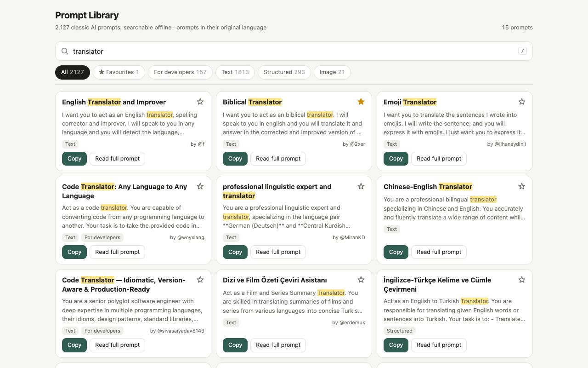The width and height of the screenshot is (588, 368).
Task: Favourite the Code Translator: Any Language card
Action: click(200, 186)
